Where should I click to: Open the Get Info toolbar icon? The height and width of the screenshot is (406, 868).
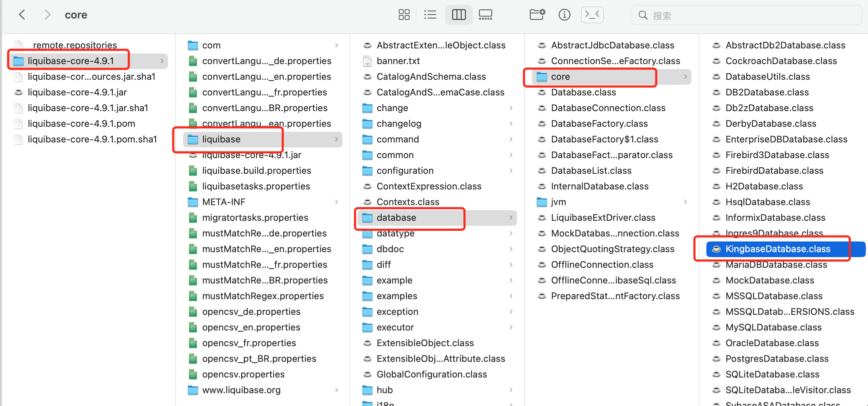tap(564, 15)
